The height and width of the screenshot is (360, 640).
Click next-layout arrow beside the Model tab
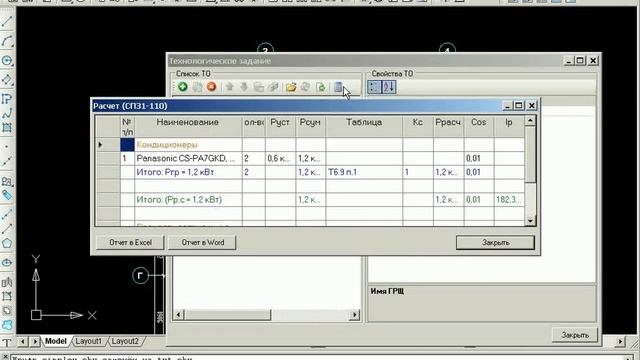(x=35, y=341)
